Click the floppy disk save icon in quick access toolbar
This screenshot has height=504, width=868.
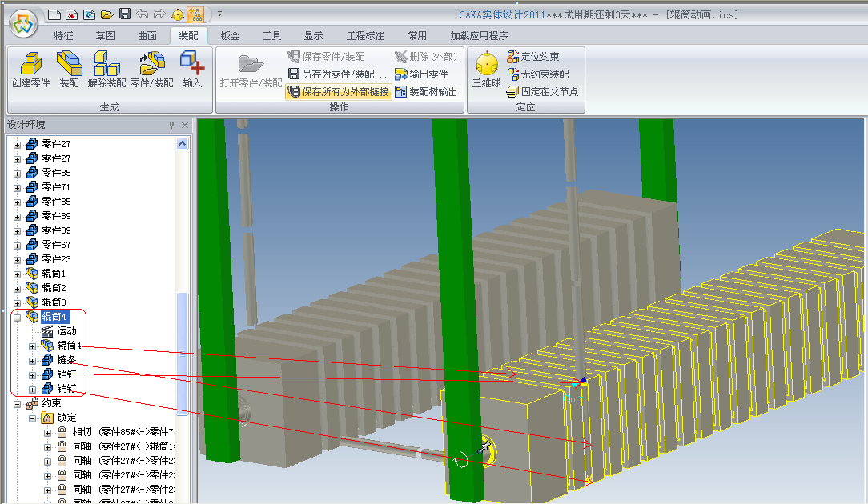tap(125, 14)
